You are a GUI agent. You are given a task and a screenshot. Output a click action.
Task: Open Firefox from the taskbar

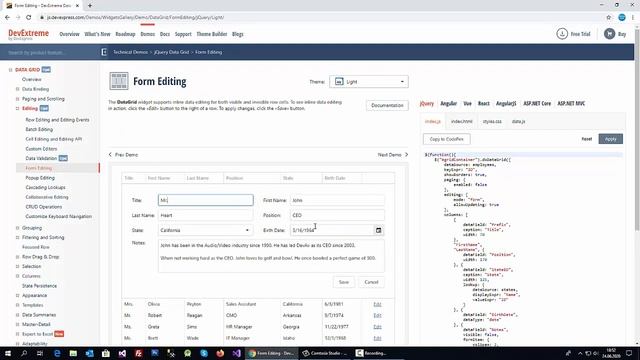220,353
